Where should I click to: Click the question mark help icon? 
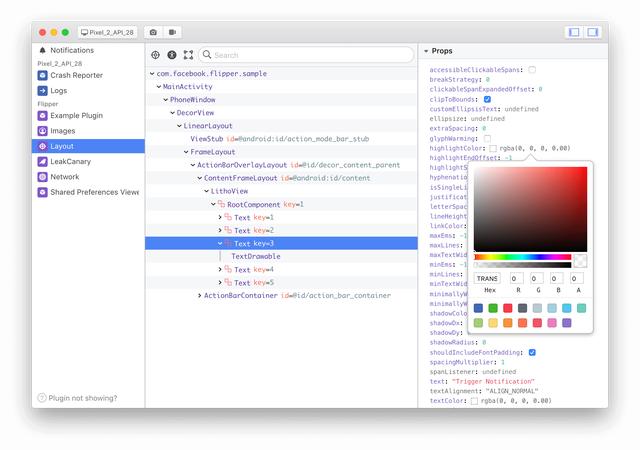(x=42, y=398)
